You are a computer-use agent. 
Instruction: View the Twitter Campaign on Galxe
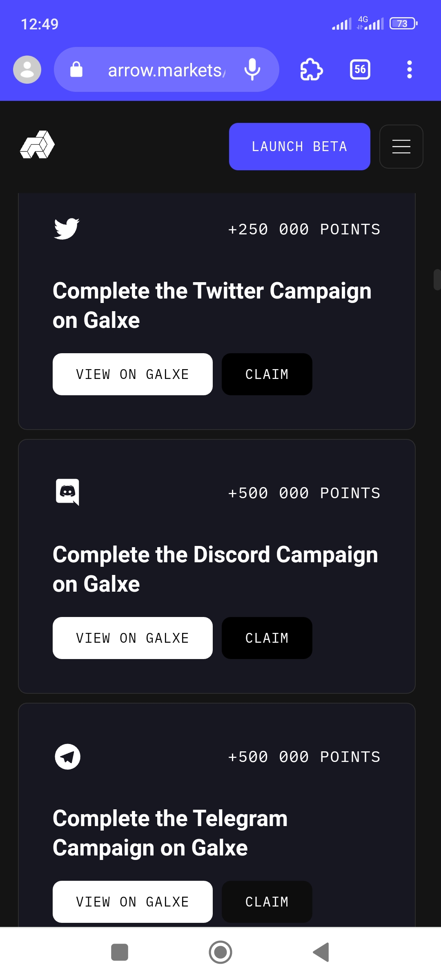[x=133, y=374]
